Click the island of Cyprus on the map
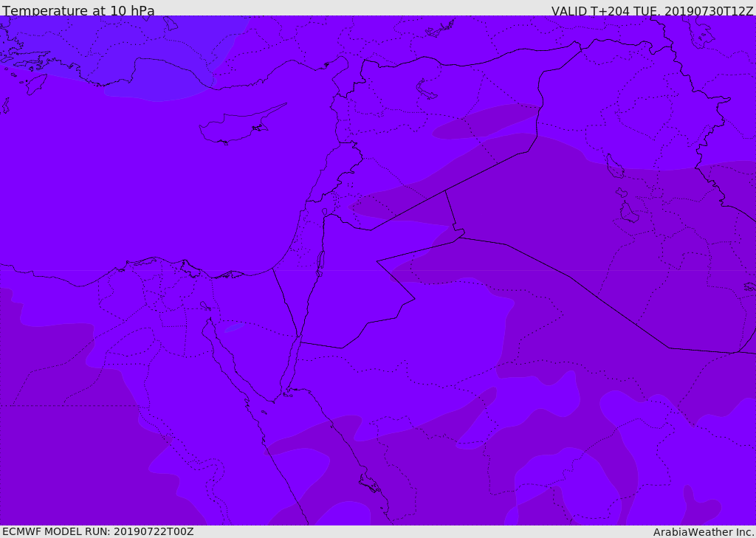Screen dimensions: 756x538 [241, 125]
